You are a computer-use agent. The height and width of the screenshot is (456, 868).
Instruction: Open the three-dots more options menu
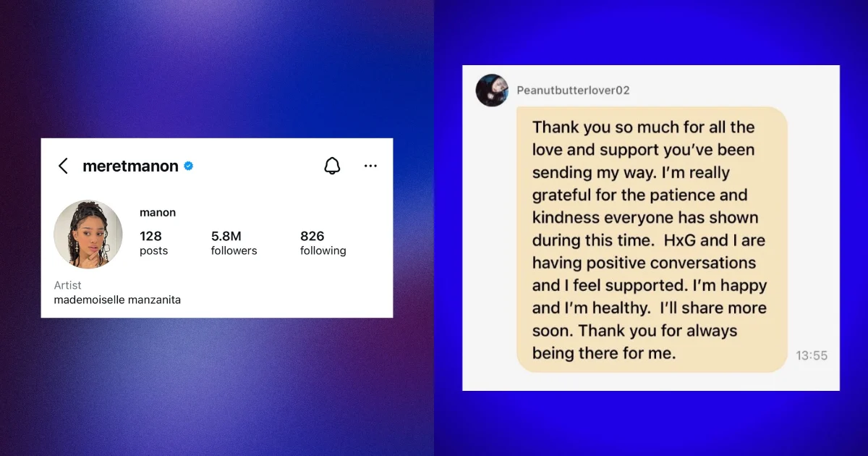pos(370,166)
